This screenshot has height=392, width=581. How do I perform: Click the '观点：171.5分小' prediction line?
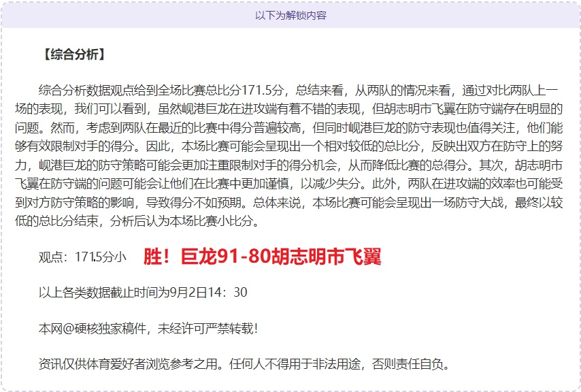click(x=82, y=257)
